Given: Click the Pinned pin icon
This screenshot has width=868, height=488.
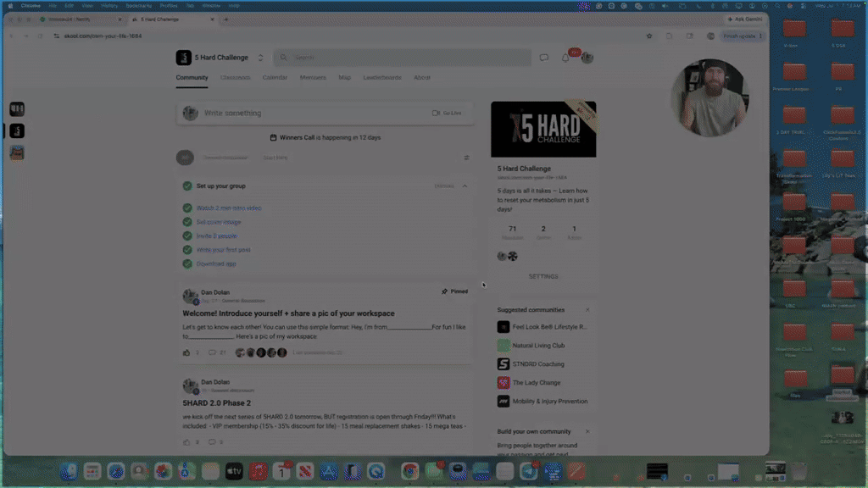Looking at the screenshot, I should tap(444, 291).
